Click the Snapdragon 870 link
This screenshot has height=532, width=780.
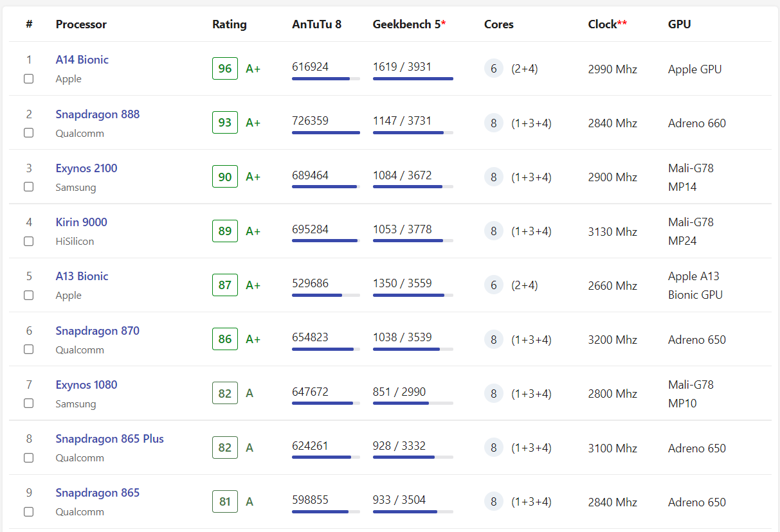97,331
